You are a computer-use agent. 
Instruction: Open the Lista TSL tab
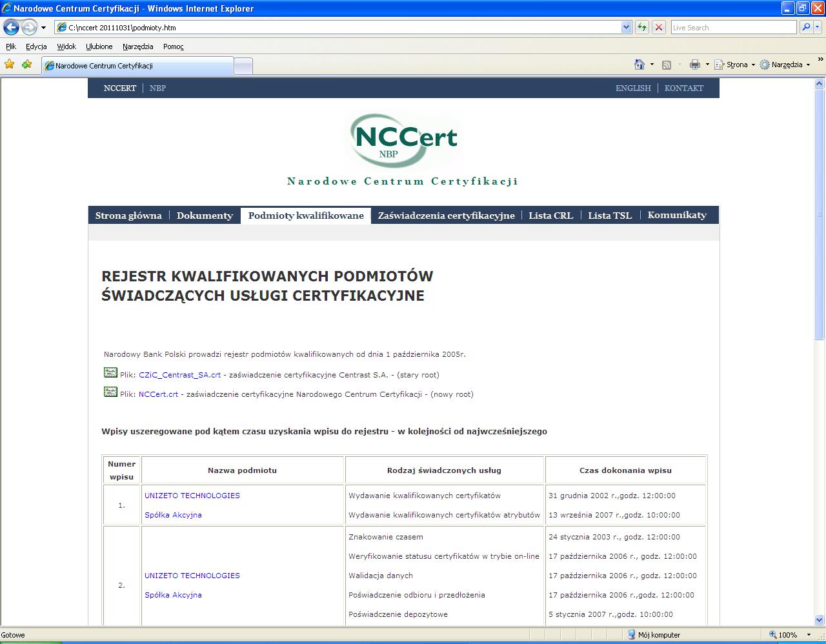(610, 216)
